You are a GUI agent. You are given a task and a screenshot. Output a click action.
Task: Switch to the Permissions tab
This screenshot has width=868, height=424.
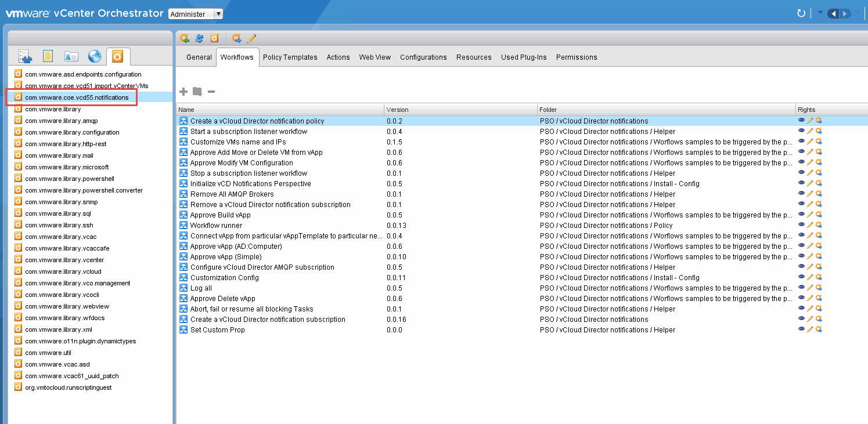point(576,57)
